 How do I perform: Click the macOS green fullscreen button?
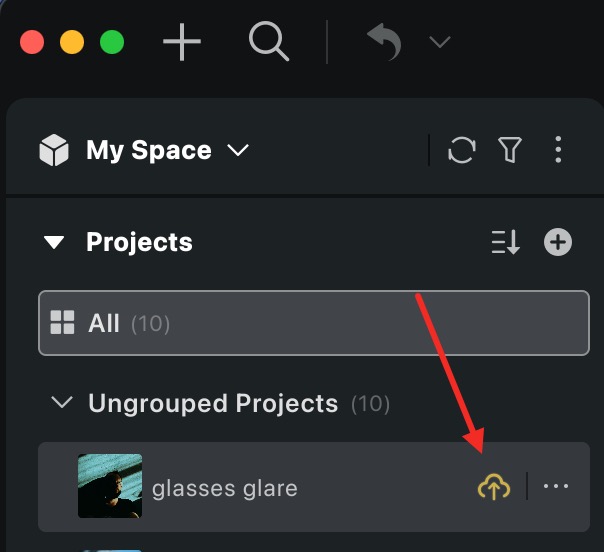112,43
